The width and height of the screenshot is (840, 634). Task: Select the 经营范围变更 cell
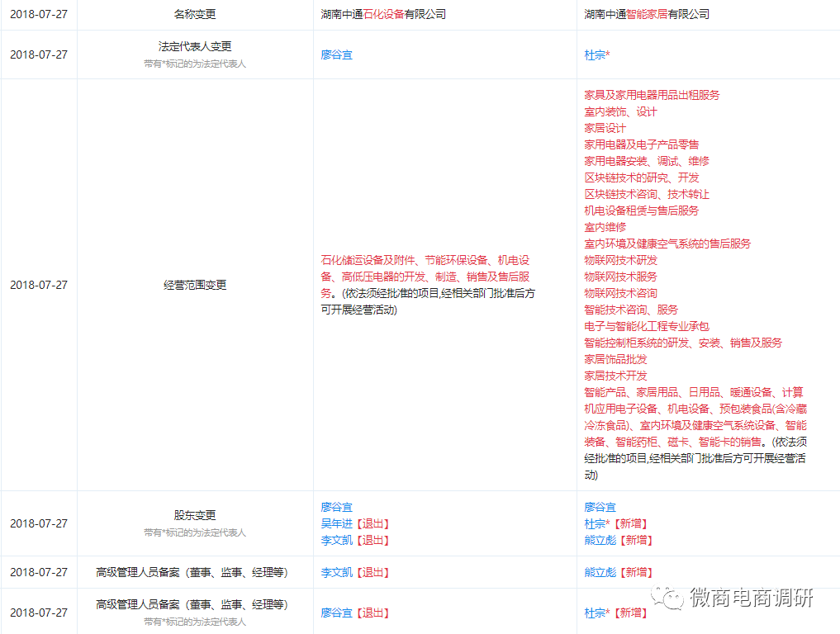(195, 285)
